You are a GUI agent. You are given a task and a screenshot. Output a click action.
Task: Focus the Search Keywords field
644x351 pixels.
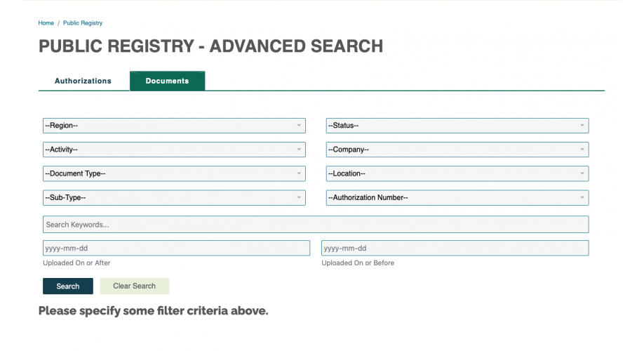316,225
